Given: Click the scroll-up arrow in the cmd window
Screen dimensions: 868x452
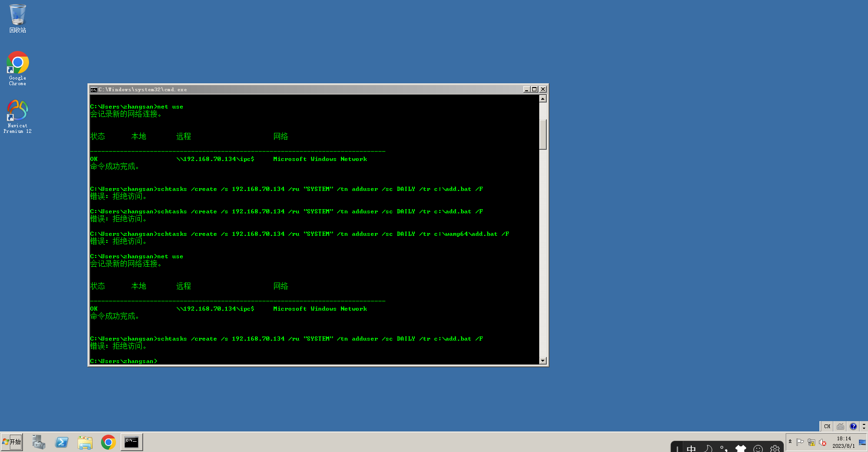Looking at the screenshot, I should pos(542,98).
